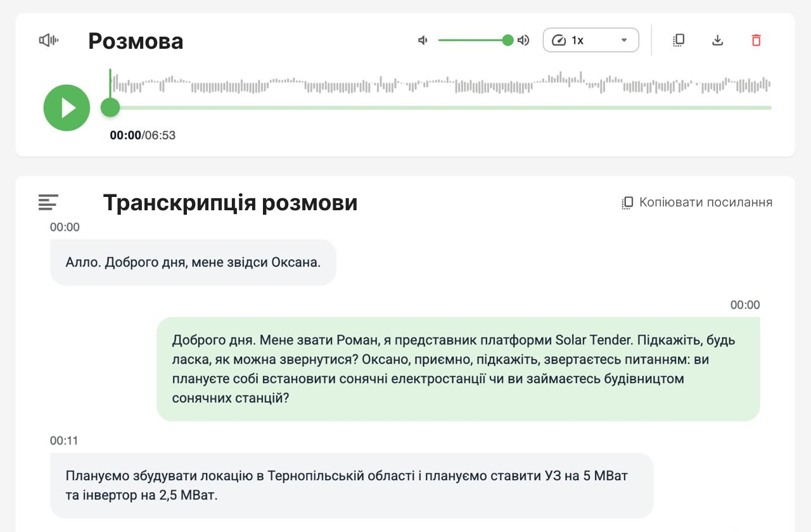Viewport: 811px width, 532px height.
Task: Open playback rate selector showing 1x
Action: coord(578,39)
